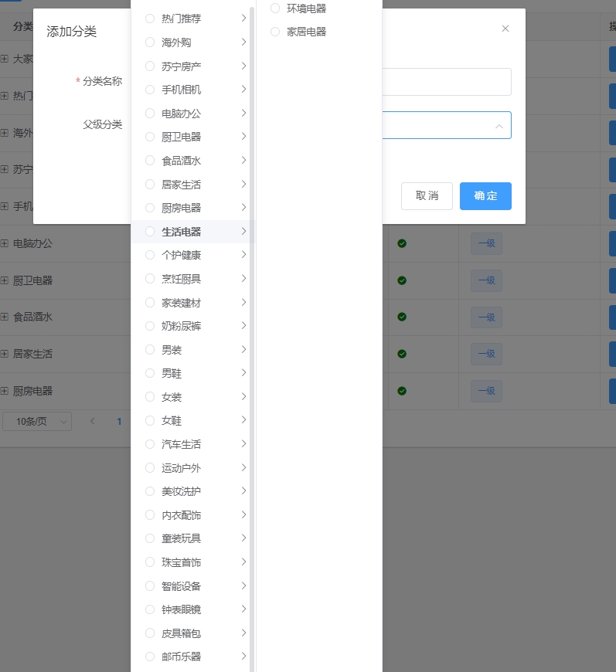Open the 男鞋 cascader item
This screenshot has height=672, width=616.
pyautogui.click(x=193, y=373)
